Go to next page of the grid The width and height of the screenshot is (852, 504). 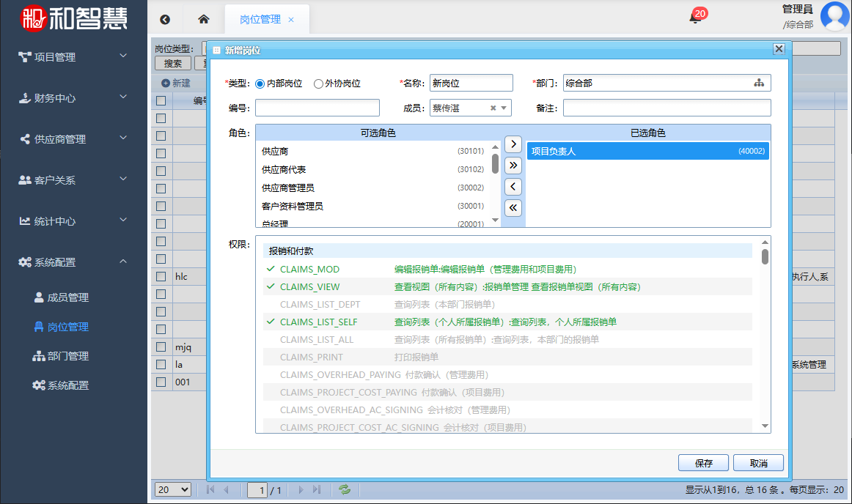point(301,489)
